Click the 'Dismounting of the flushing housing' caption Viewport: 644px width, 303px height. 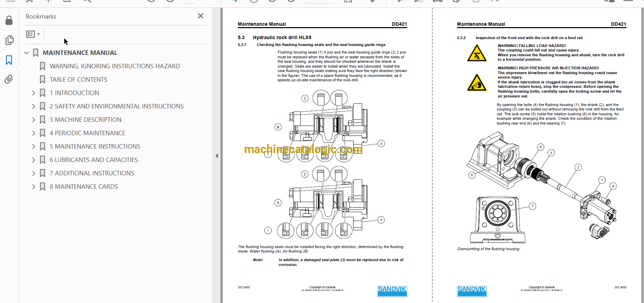click(x=488, y=249)
